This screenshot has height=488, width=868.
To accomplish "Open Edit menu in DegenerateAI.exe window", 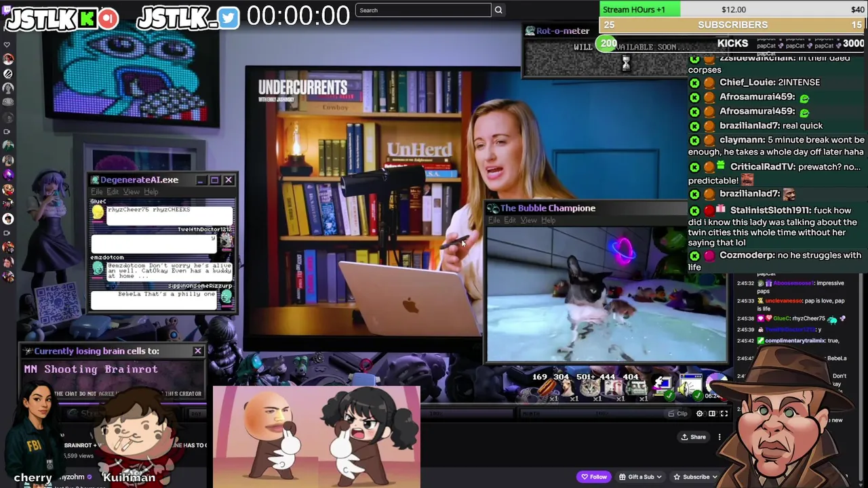I will [x=113, y=192].
